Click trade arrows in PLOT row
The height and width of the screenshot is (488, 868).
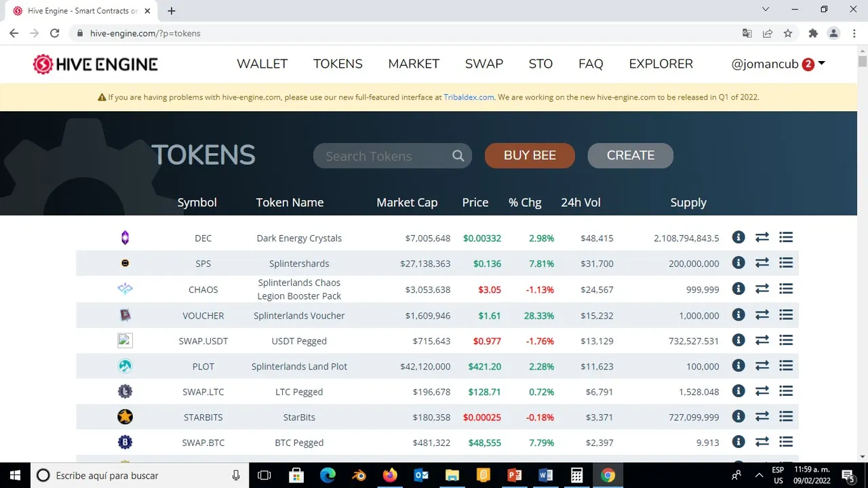762,365
